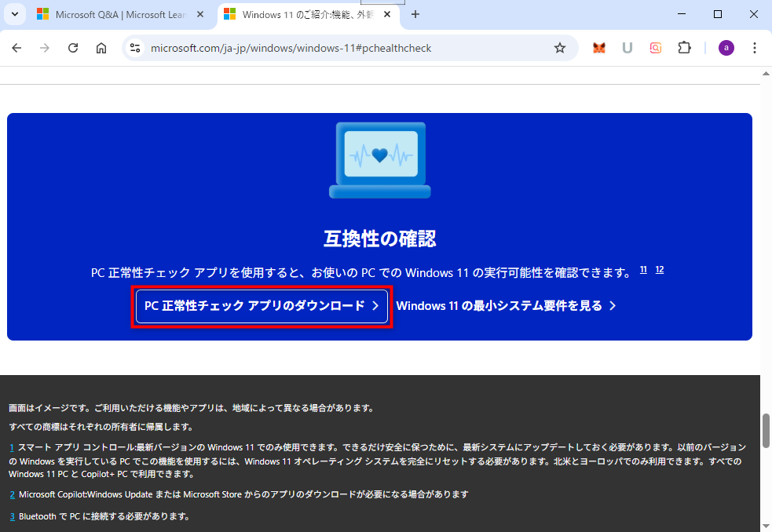Close the Microsoft Q&A tab

[x=200, y=14]
